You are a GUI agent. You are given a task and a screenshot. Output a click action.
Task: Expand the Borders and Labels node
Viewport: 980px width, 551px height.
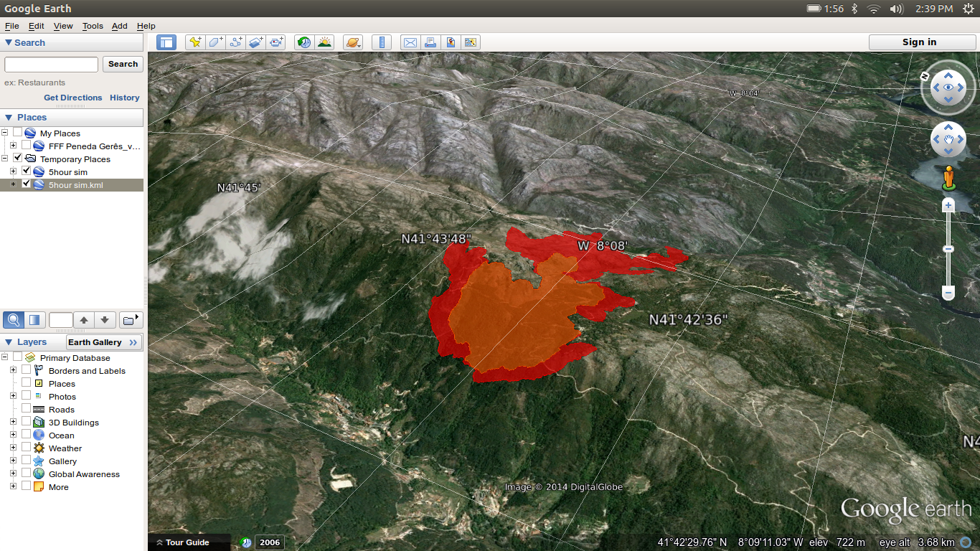point(13,370)
